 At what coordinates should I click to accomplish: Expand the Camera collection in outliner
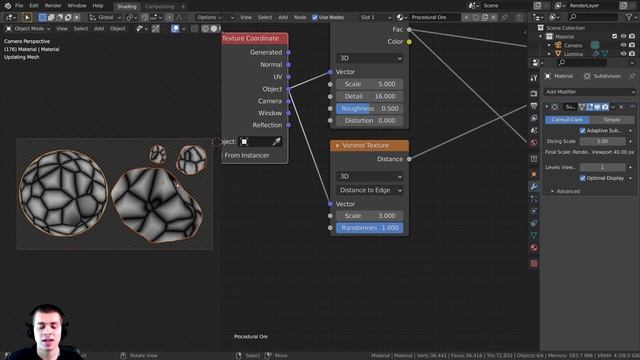click(549, 45)
